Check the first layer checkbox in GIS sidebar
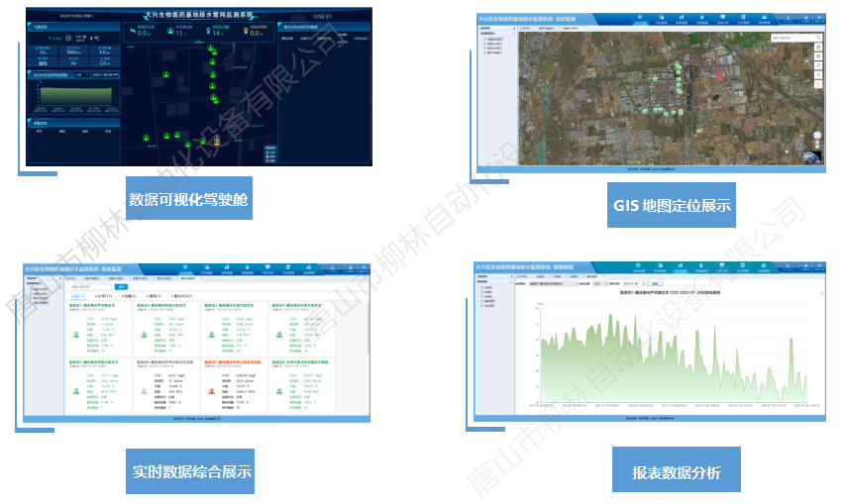This screenshot has height=504, width=845. (483, 40)
